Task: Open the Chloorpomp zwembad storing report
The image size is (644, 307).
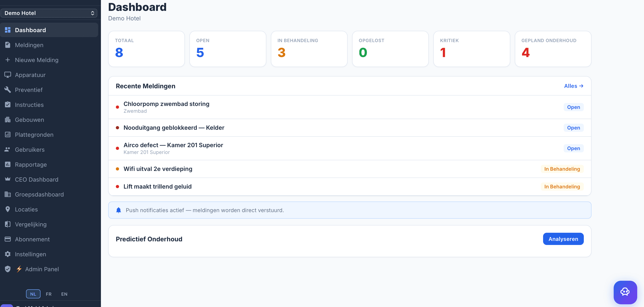Action: coord(166,104)
